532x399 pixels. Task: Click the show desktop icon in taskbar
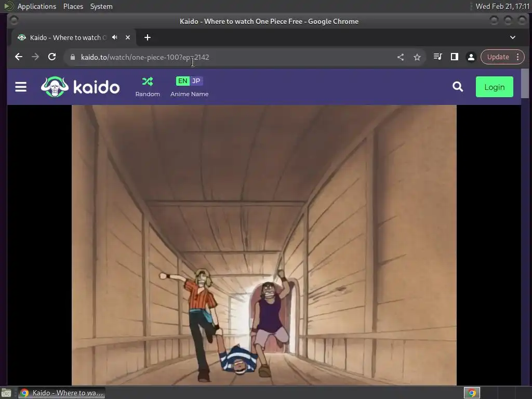point(6,393)
